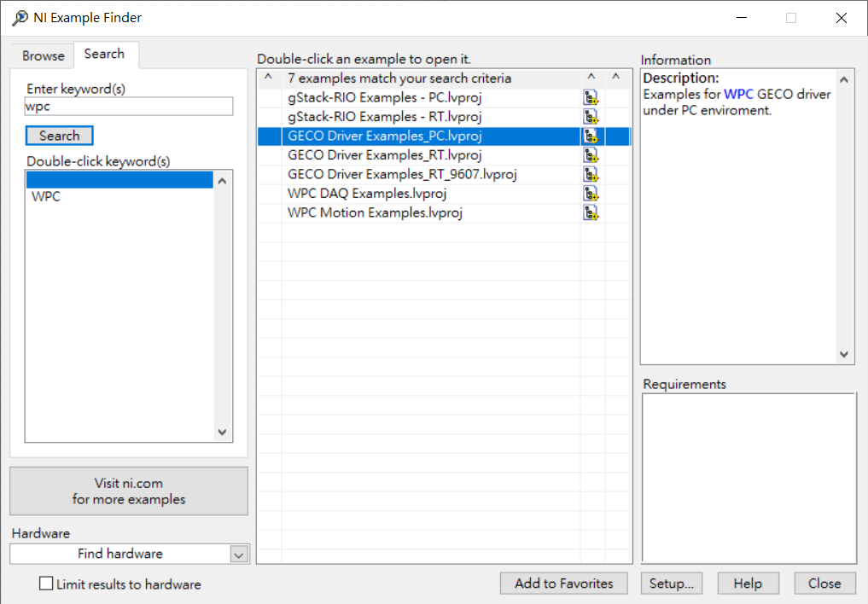Click the rightmost sort arrow in the results header
Viewport: 868px width, 604px height.
click(617, 77)
